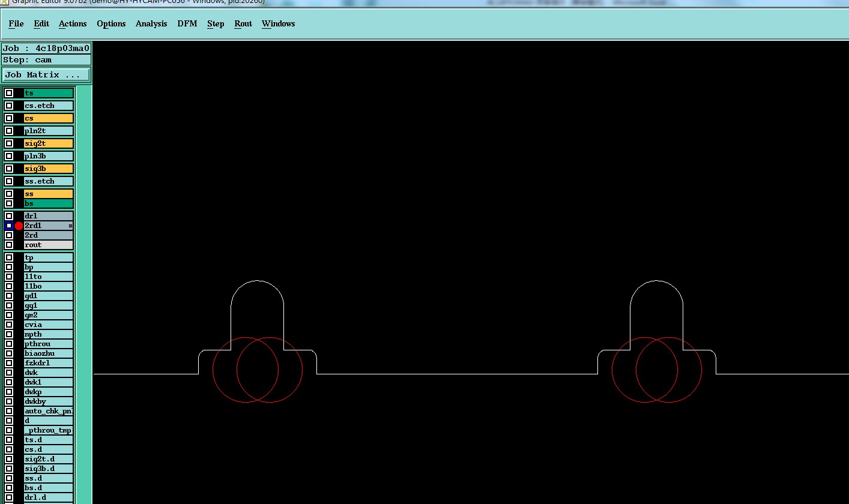849x504 pixels.
Task: Select the dwk1 layer name
Action: pos(48,382)
